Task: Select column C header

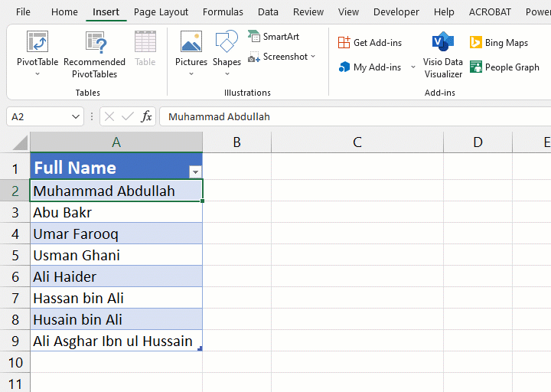Action: pyautogui.click(x=357, y=142)
